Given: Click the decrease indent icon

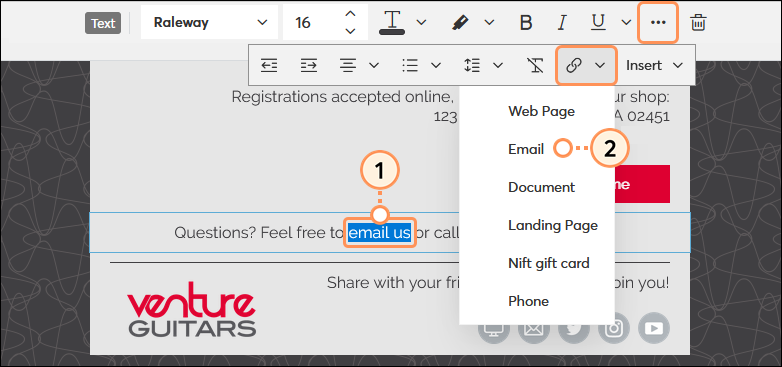Looking at the screenshot, I should click(269, 65).
